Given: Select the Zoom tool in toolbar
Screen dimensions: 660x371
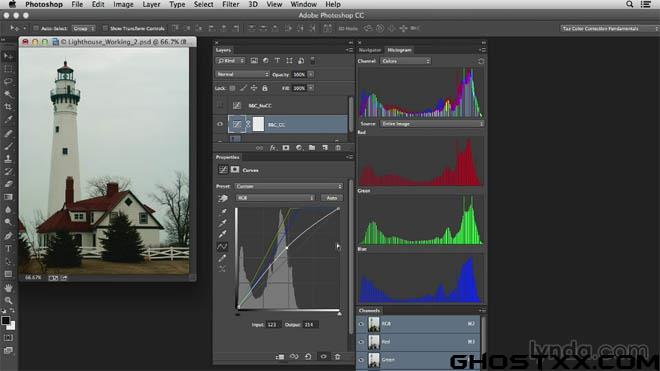Looking at the screenshot, I should (x=8, y=301).
